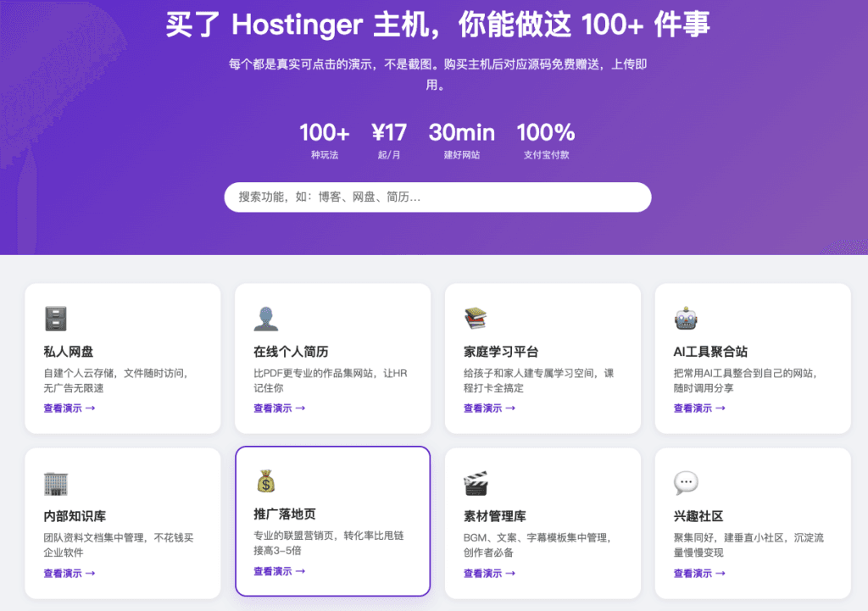This screenshot has width=868, height=611.
Task: Click the description 把常用AI工具整合到自己的网站
Action: (746, 380)
